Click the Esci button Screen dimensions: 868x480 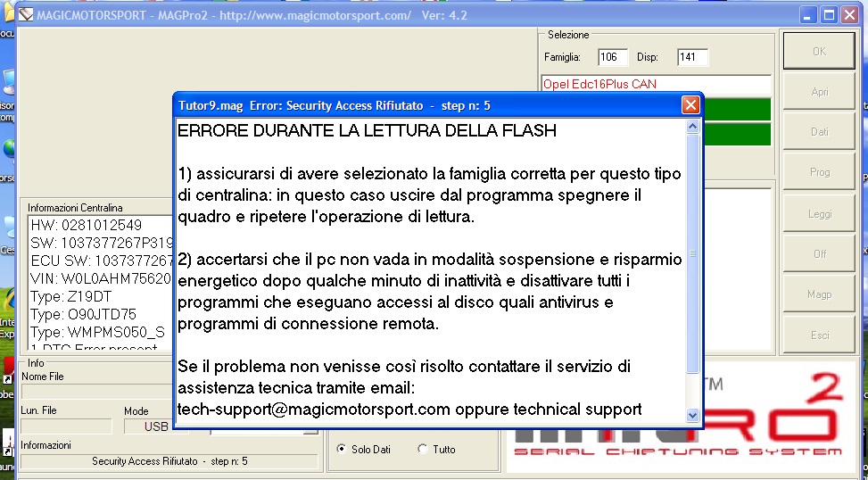pos(819,335)
